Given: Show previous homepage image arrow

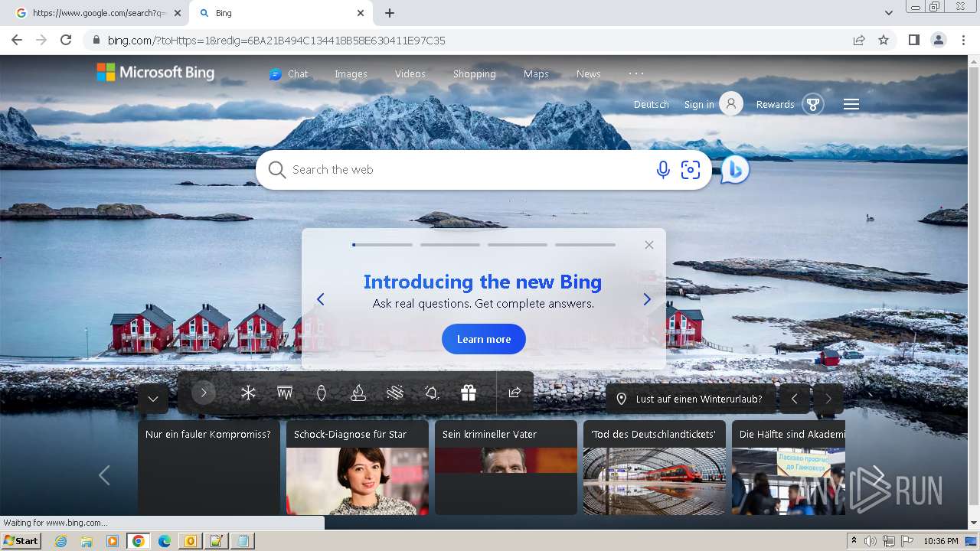Looking at the screenshot, I should [x=794, y=399].
